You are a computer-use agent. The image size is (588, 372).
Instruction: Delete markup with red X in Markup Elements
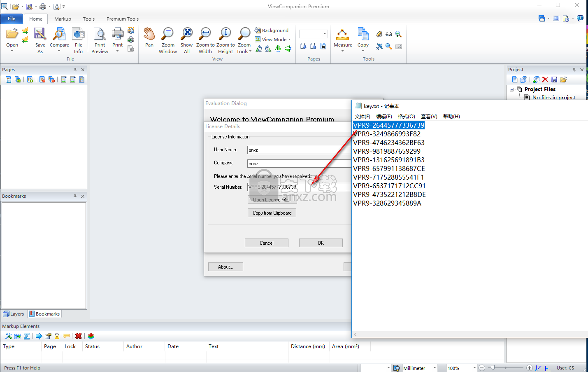coord(78,336)
